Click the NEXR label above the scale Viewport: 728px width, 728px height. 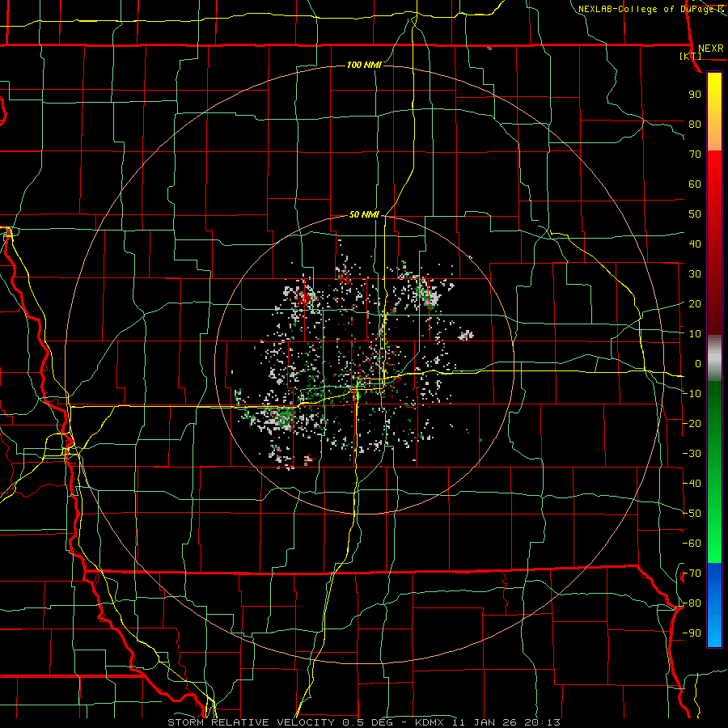(x=710, y=49)
